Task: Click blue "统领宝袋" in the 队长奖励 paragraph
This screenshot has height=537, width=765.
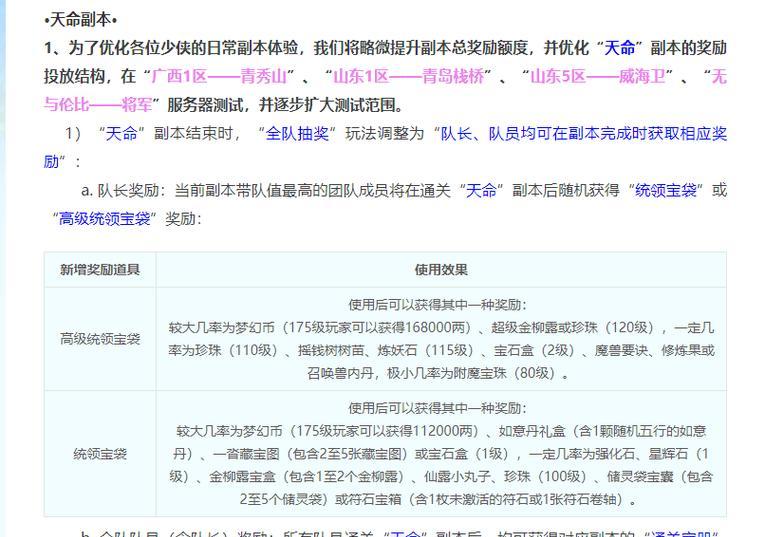Action: click(x=665, y=190)
